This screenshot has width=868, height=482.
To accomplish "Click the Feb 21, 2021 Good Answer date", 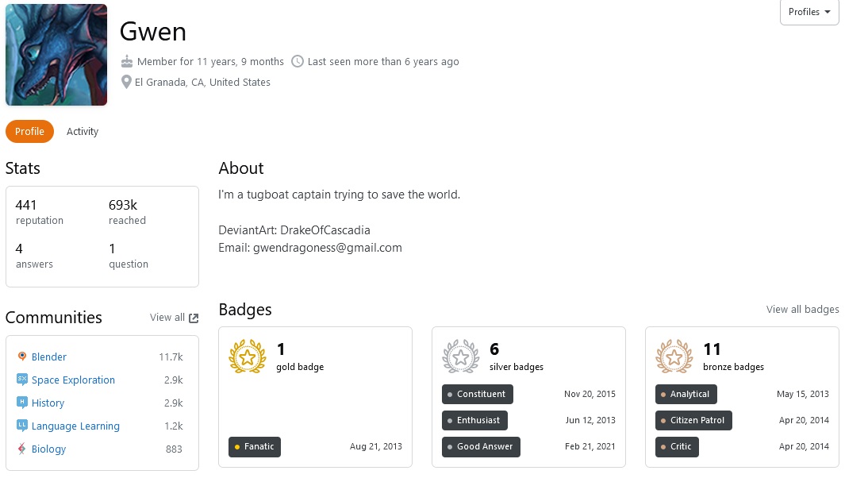I will 590,446.
